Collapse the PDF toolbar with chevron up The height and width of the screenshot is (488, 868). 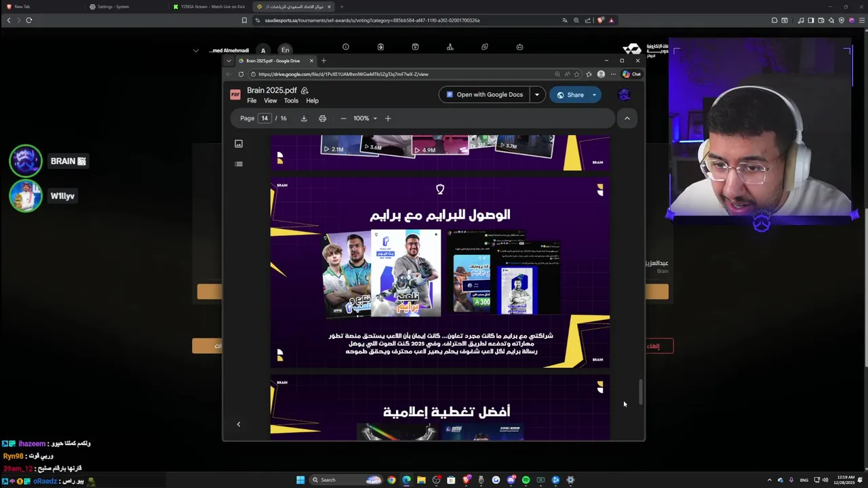[627, 119]
